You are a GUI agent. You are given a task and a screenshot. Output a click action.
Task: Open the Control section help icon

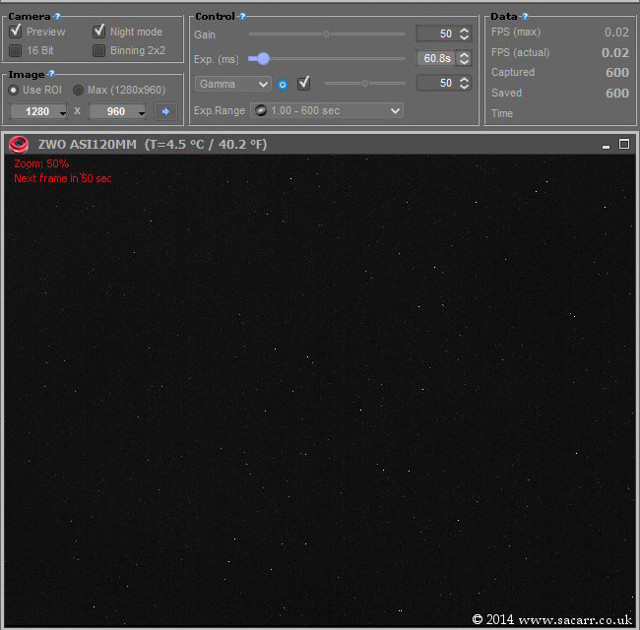tap(242, 17)
